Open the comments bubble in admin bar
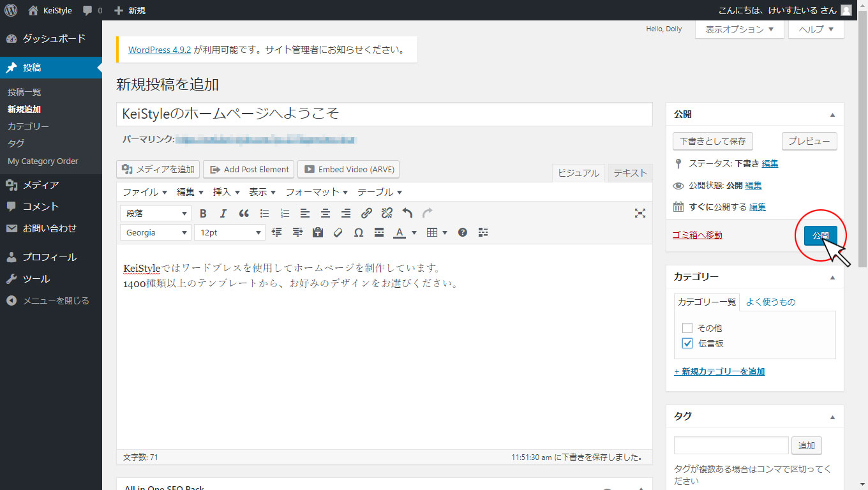The height and width of the screenshot is (490, 868). 92,10
